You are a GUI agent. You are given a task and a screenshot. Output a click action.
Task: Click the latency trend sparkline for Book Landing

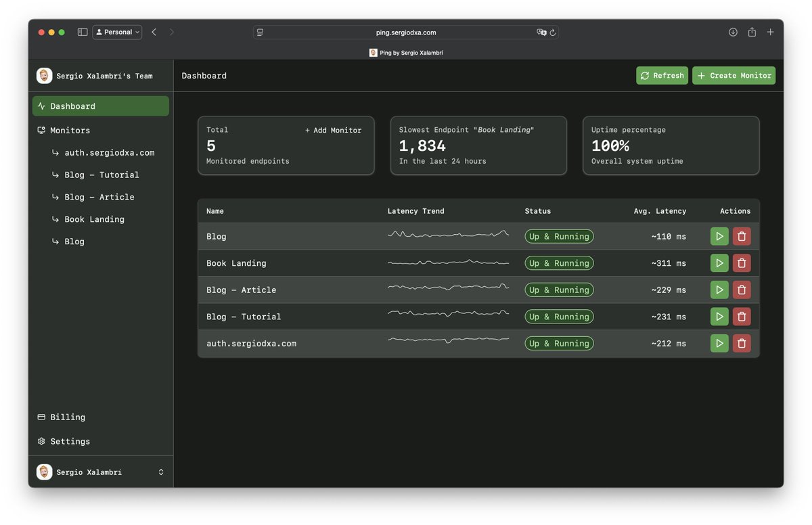(x=448, y=262)
